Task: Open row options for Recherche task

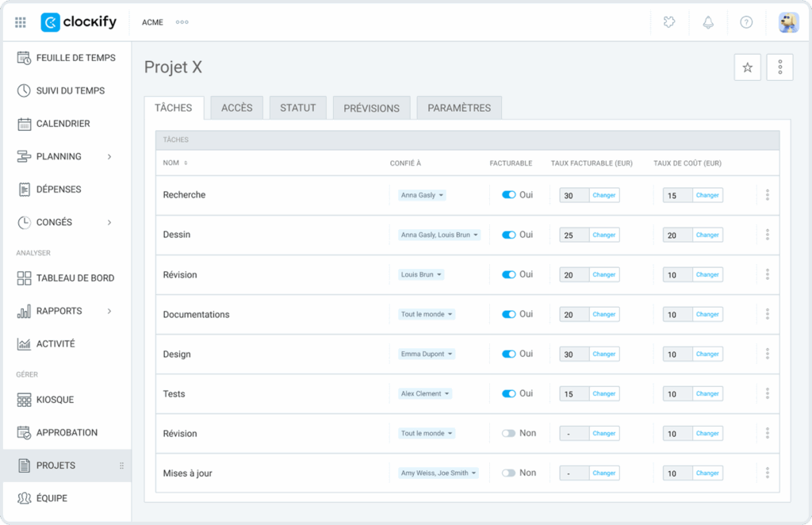Action: tap(768, 195)
